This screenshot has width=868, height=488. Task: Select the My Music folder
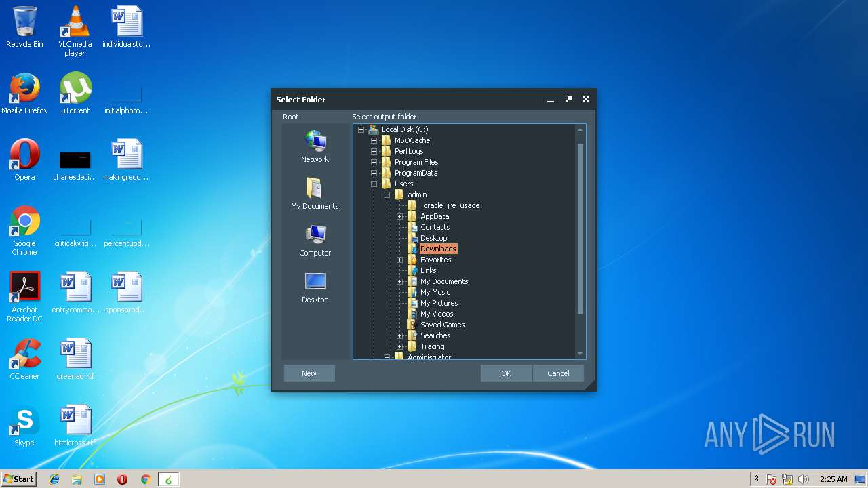click(435, 292)
